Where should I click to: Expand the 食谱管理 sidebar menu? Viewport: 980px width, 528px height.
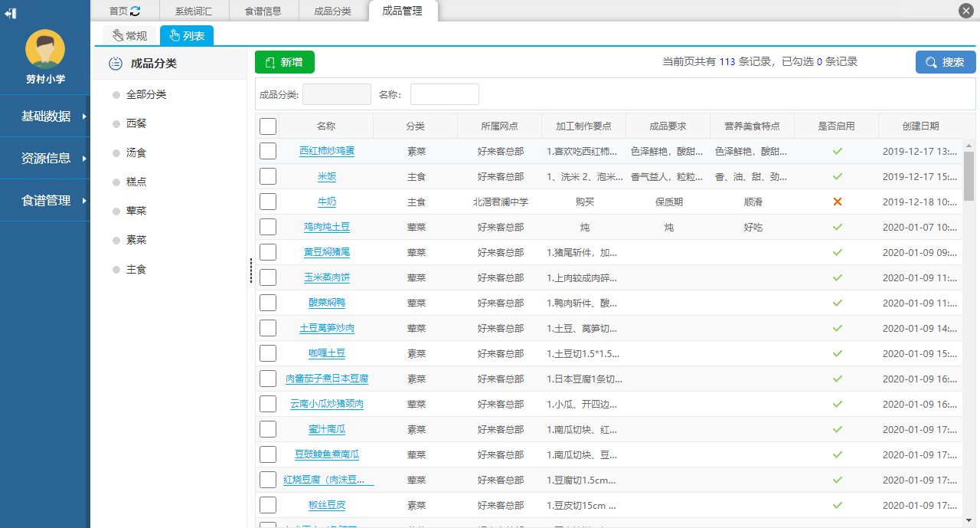click(46, 201)
